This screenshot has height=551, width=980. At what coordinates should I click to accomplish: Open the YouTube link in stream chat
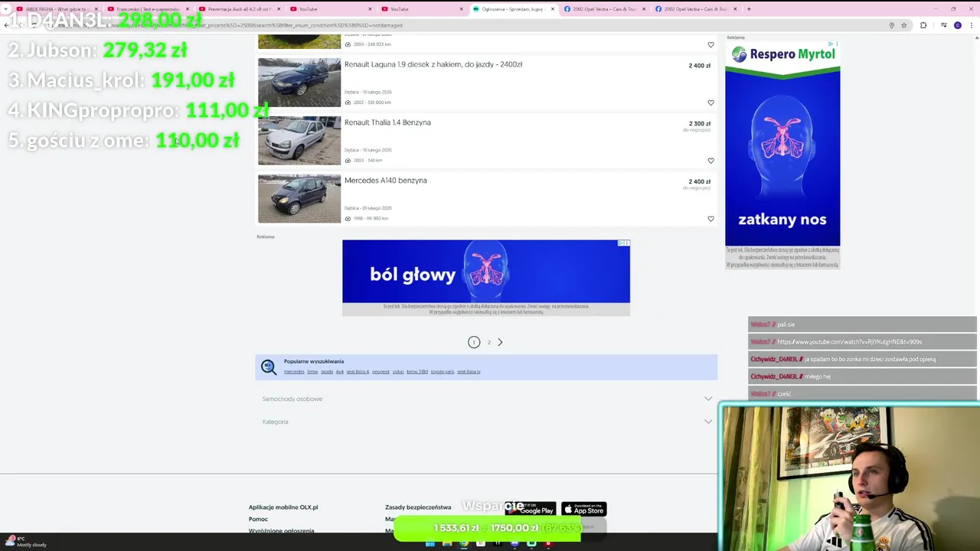click(x=850, y=342)
